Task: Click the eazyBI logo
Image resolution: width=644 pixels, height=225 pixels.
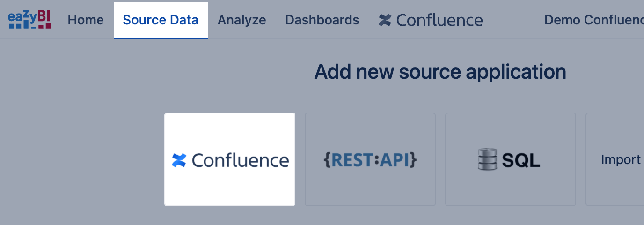Action: [29, 20]
